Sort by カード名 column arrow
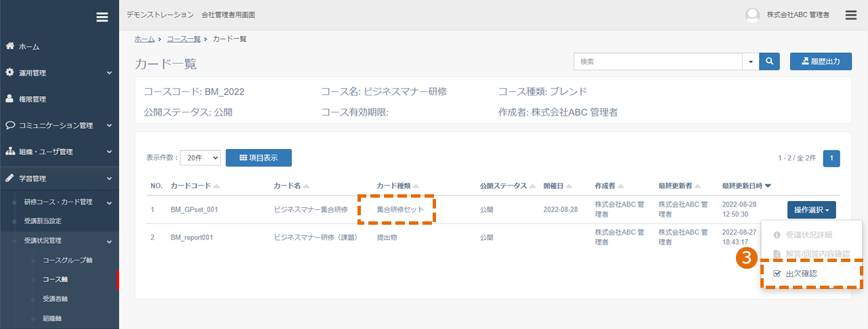 (x=307, y=185)
